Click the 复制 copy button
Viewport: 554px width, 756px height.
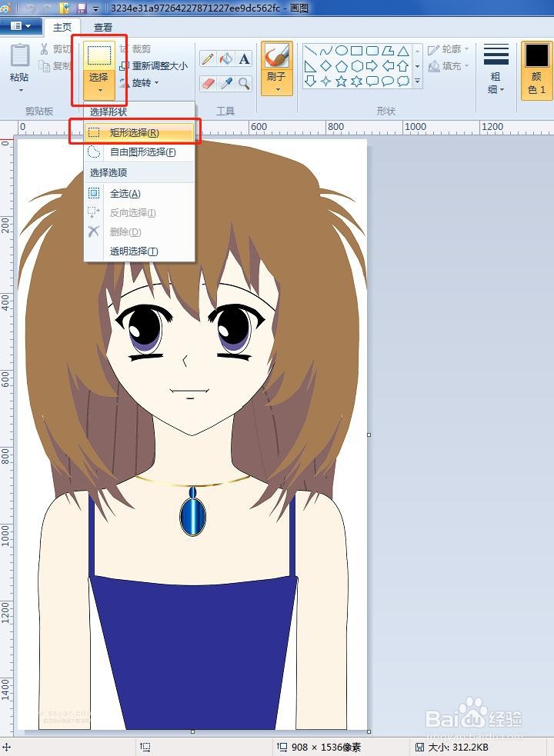click(55, 65)
